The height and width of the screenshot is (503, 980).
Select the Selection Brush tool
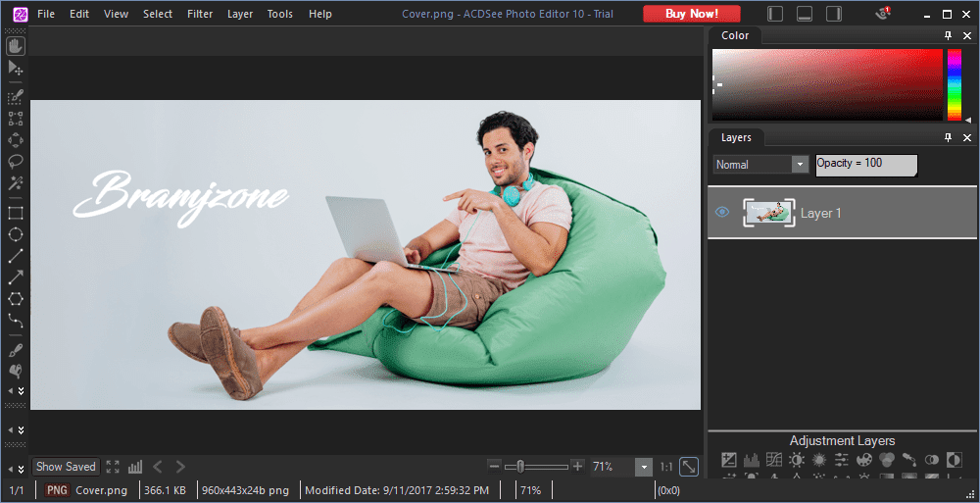(16, 97)
